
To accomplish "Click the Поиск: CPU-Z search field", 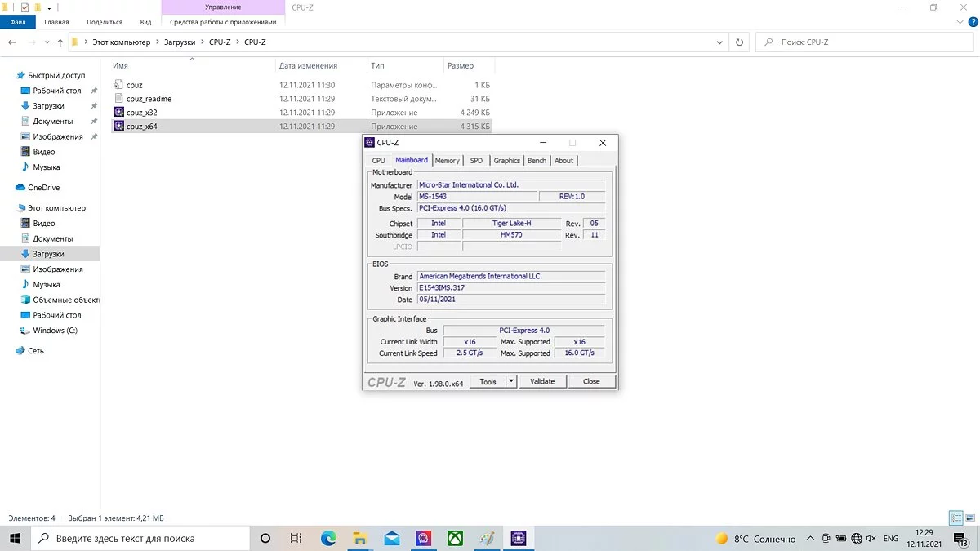I will (866, 42).
